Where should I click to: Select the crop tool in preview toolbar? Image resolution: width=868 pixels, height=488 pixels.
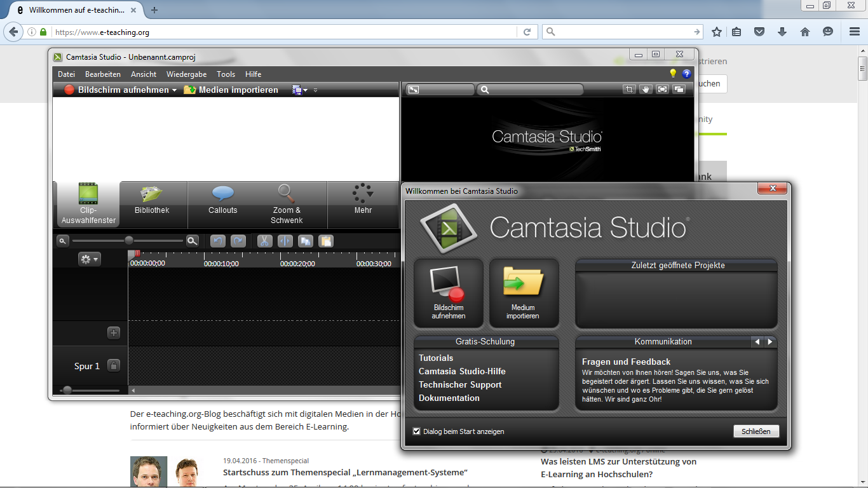629,90
